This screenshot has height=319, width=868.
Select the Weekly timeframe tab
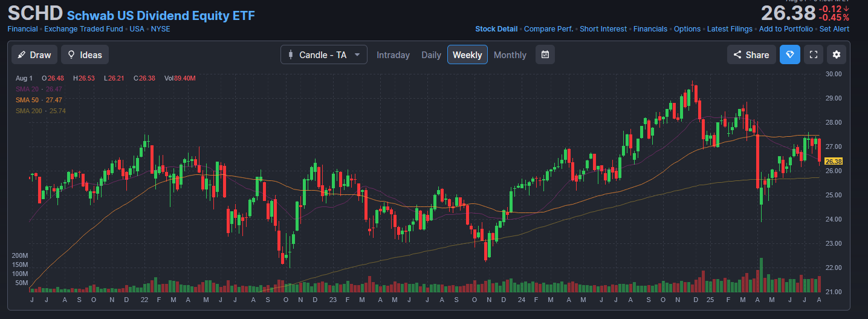click(x=467, y=54)
